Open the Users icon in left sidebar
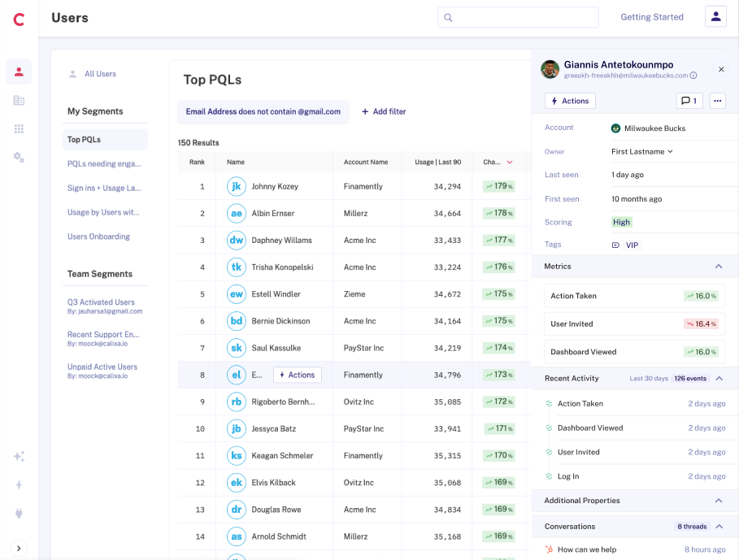Viewport: 739px width, 560px height. click(19, 72)
